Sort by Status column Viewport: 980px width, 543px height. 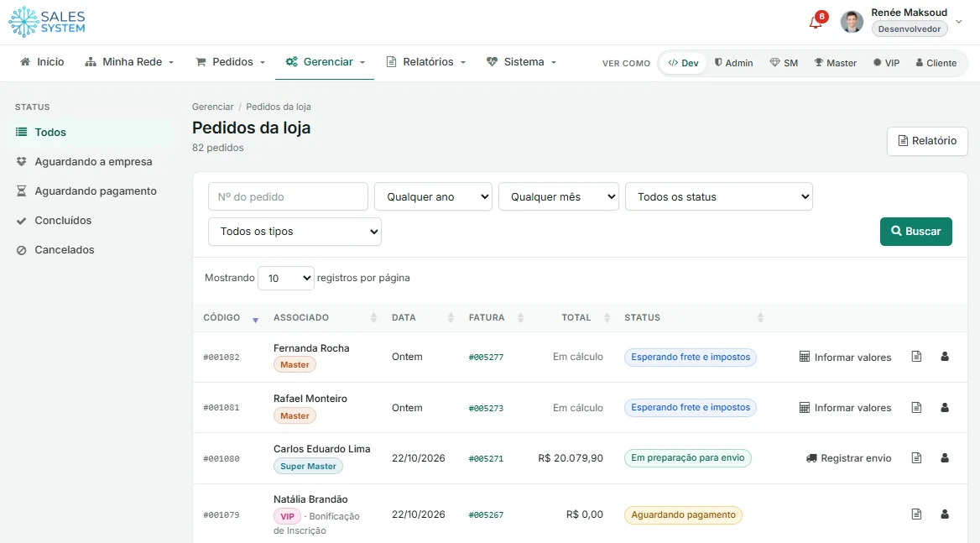(x=693, y=318)
